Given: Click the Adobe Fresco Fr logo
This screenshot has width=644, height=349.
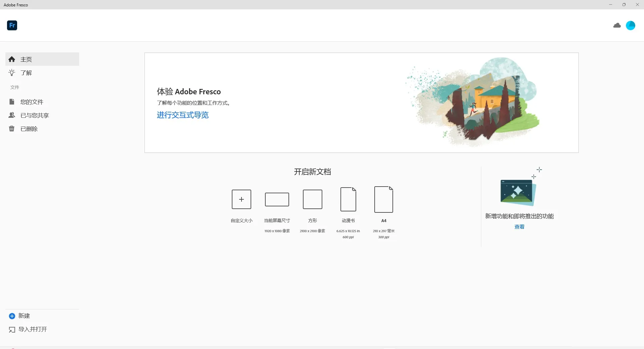Looking at the screenshot, I should click(x=12, y=26).
